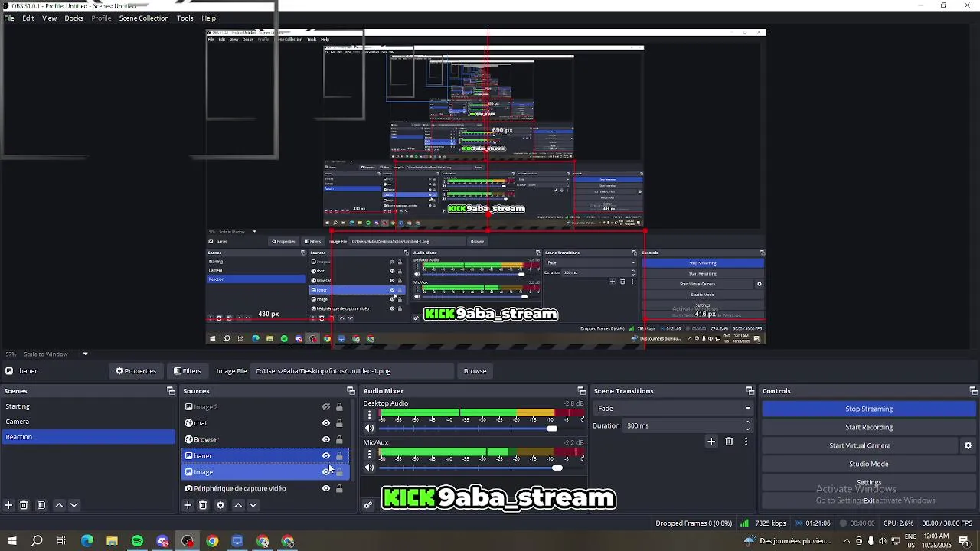
Task: Click Start Virtual Camera button
Action: point(860,445)
